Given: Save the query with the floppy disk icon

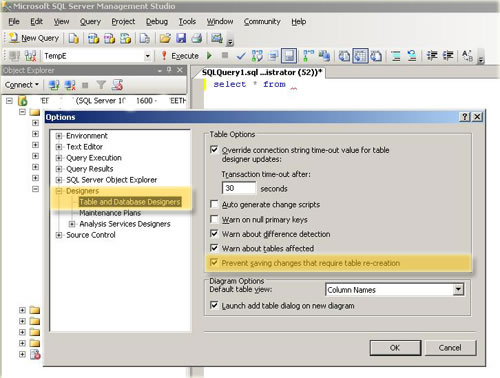Looking at the screenshot, I should pos(181,38).
